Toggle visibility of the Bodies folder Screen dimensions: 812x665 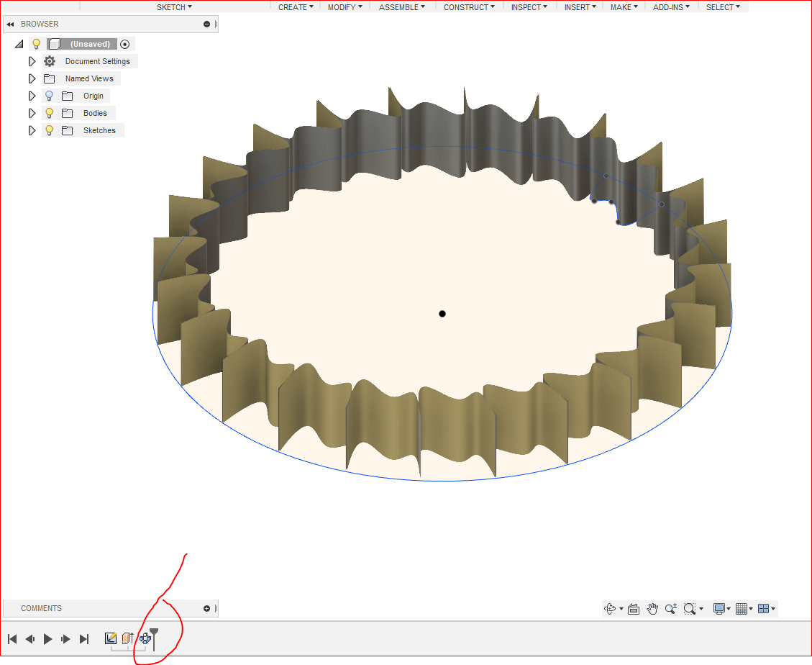point(48,113)
